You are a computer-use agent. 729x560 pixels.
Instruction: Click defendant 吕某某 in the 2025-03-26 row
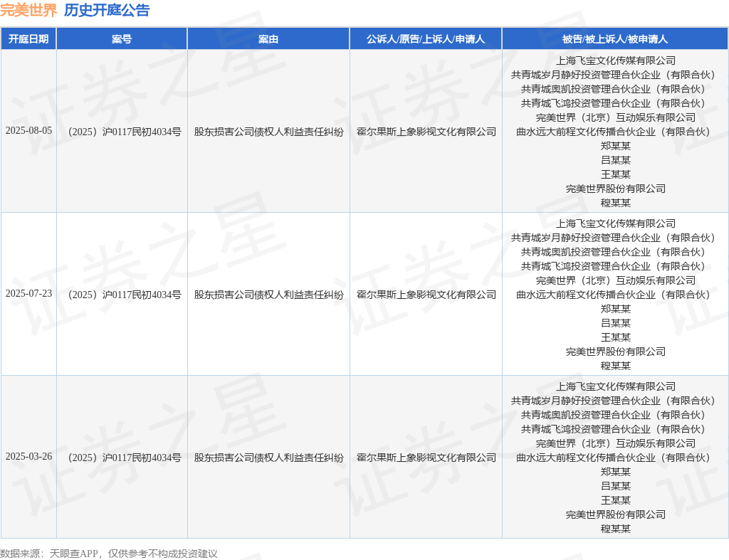click(616, 486)
